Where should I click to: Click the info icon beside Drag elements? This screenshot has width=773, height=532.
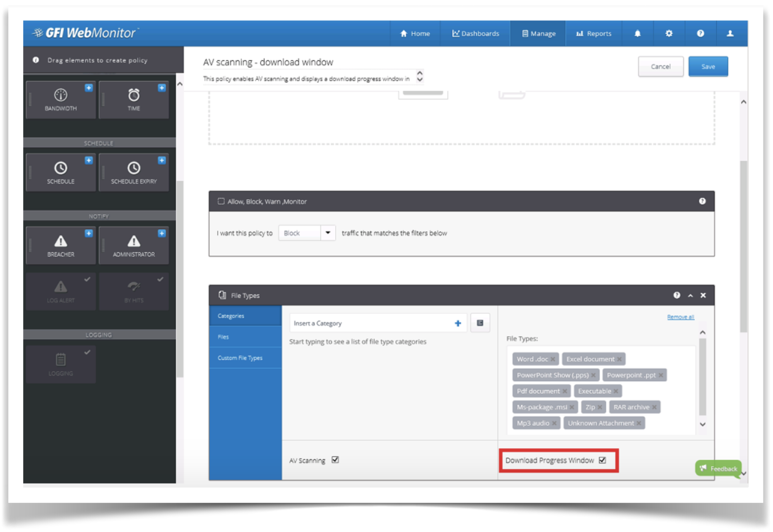click(x=36, y=60)
